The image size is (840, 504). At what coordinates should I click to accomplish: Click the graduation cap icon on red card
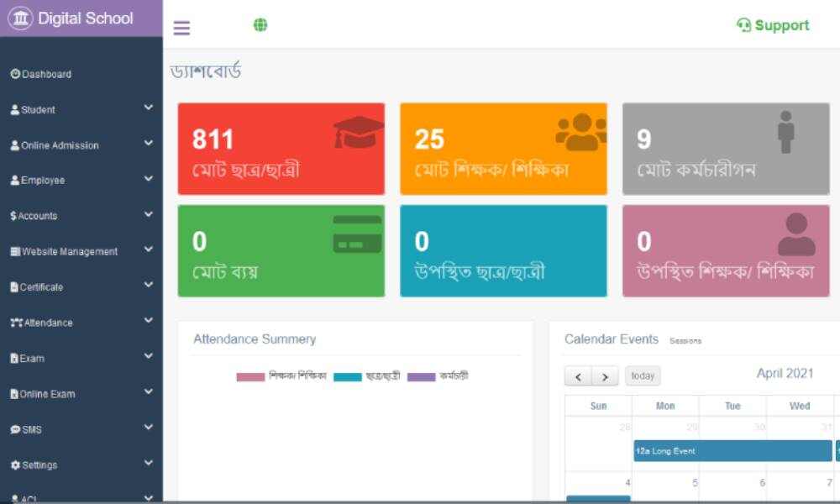coord(358,133)
